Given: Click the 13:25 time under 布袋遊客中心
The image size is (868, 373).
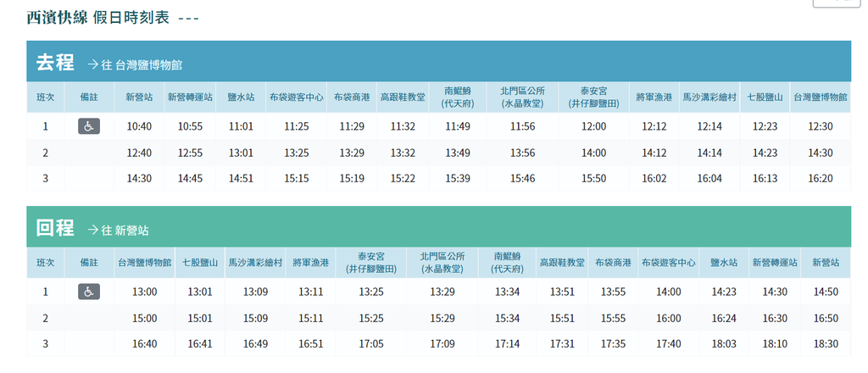Looking at the screenshot, I should tap(296, 153).
